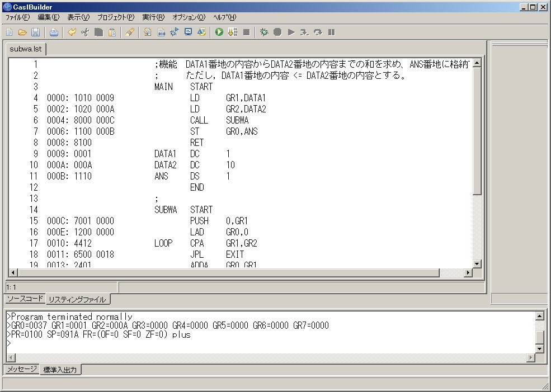Open the オプション(O) menu
This screenshot has height=392, width=551.
pos(189,17)
